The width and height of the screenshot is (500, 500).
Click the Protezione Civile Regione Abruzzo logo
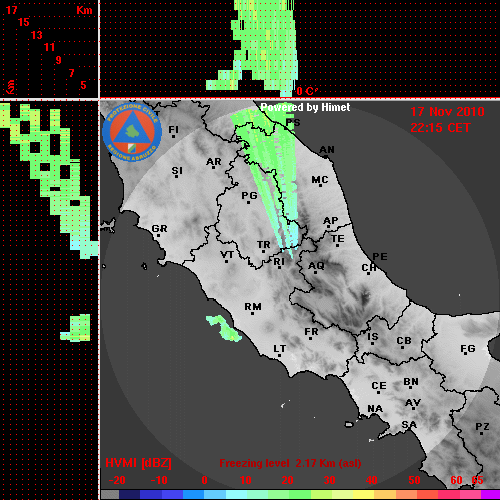coord(132,132)
